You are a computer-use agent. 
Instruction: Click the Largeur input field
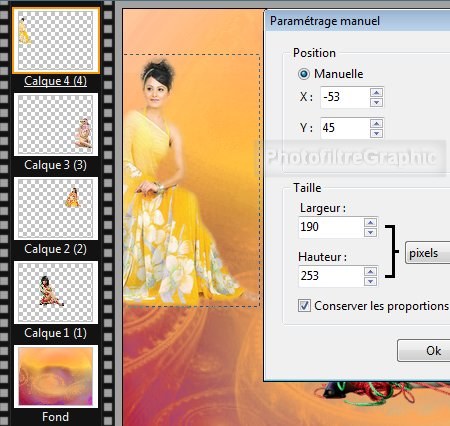331,227
